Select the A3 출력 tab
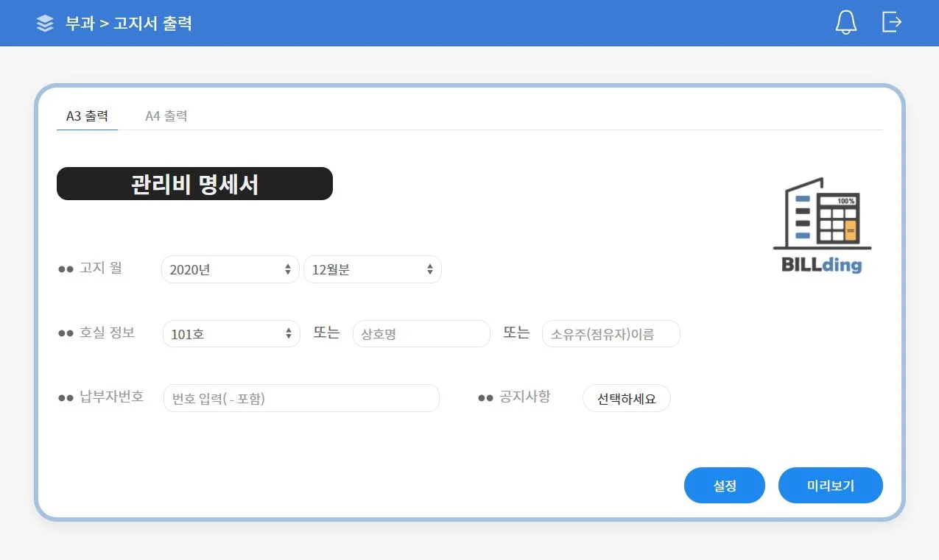Screen dimensions: 939x560 coord(87,116)
